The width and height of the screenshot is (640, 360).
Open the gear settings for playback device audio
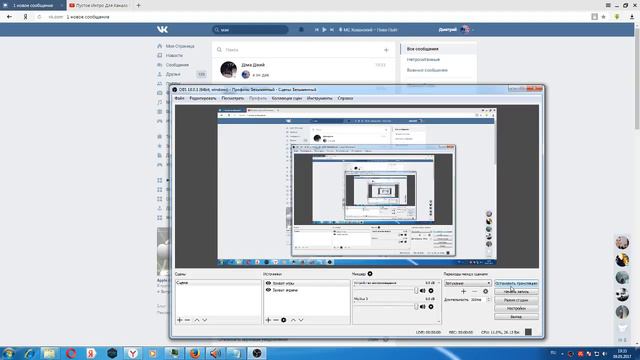point(431,291)
